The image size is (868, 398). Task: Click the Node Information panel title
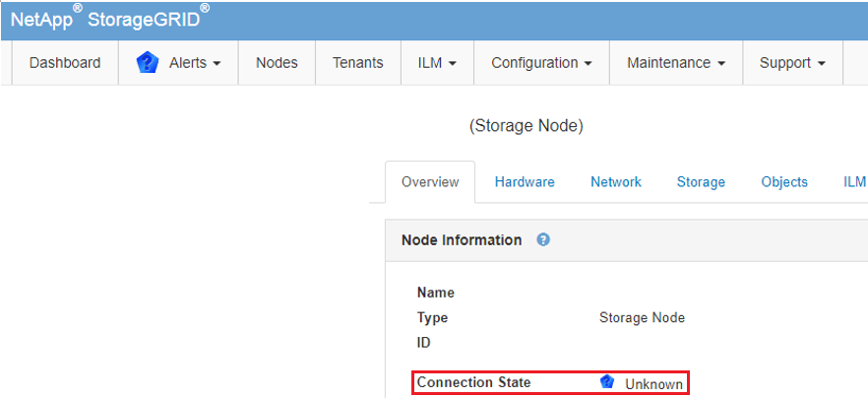(x=462, y=240)
